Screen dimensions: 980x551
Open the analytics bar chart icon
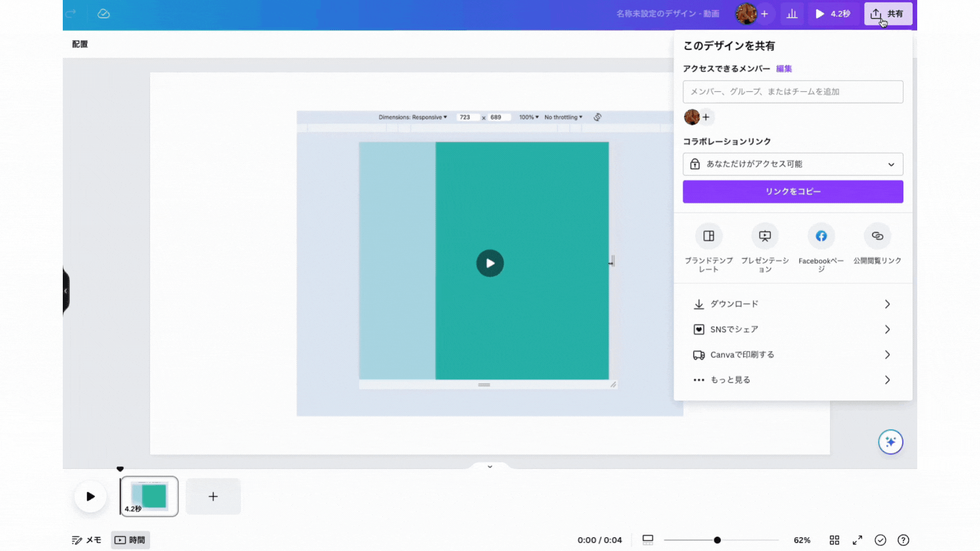click(x=792, y=14)
